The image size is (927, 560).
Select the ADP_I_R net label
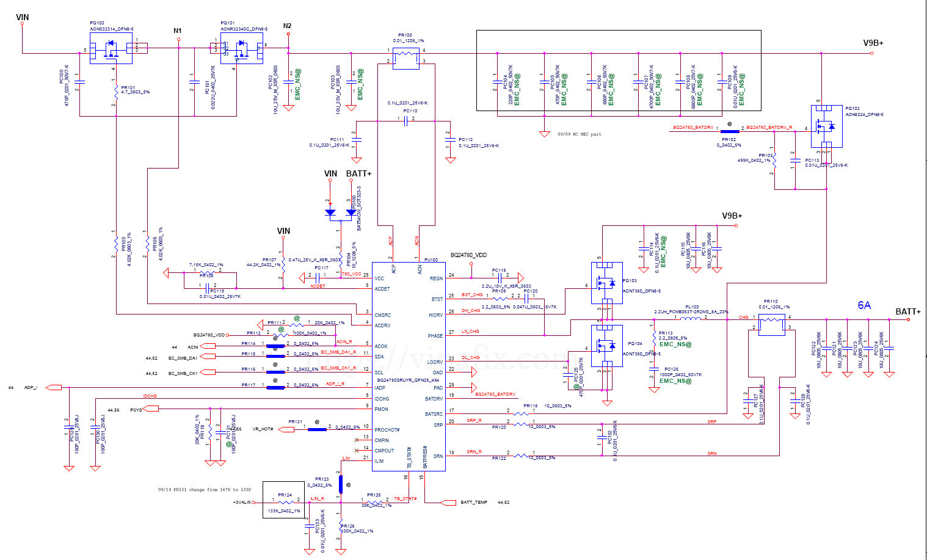(335, 384)
